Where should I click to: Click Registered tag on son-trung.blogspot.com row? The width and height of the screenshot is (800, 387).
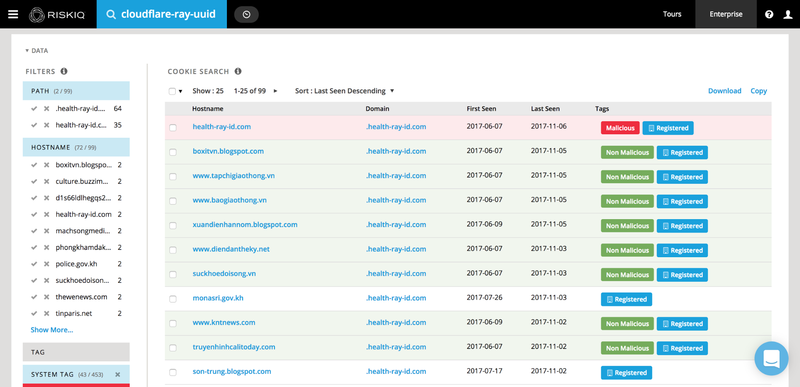626,373
